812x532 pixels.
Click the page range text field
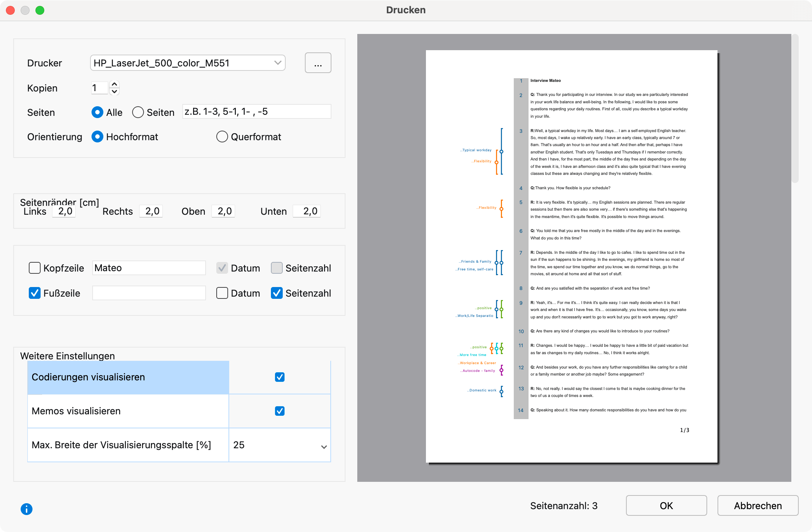257,112
